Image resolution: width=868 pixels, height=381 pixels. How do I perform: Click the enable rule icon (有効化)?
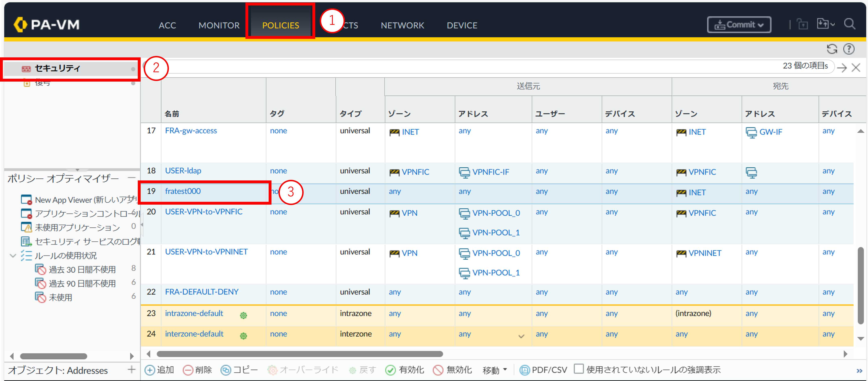[x=390, y=370]
